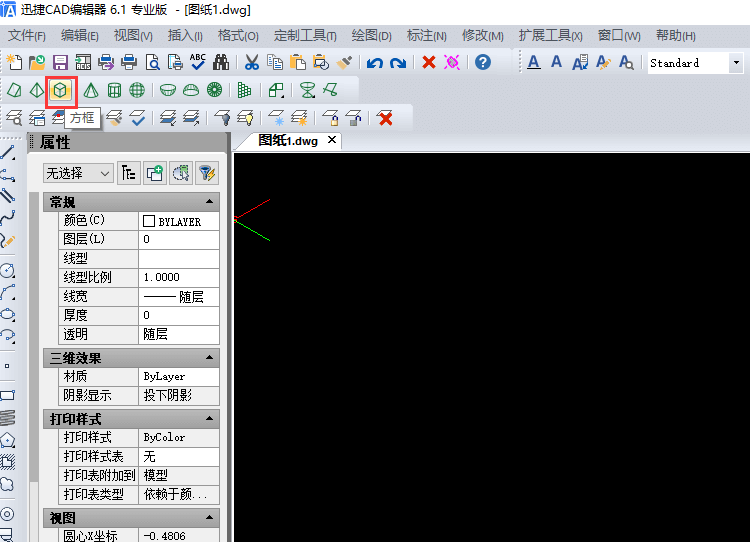
Task: Turn layer on with lit bulb icon
Action: coord(246,118)
